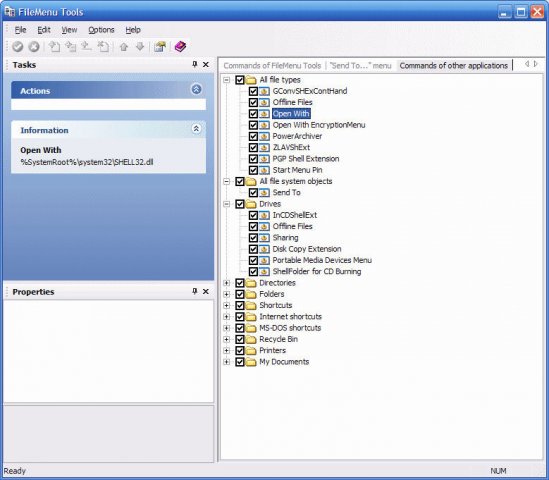549x480 pixels.
Task: Click the Add Command toolbar icon
Action: coord(54,47)
